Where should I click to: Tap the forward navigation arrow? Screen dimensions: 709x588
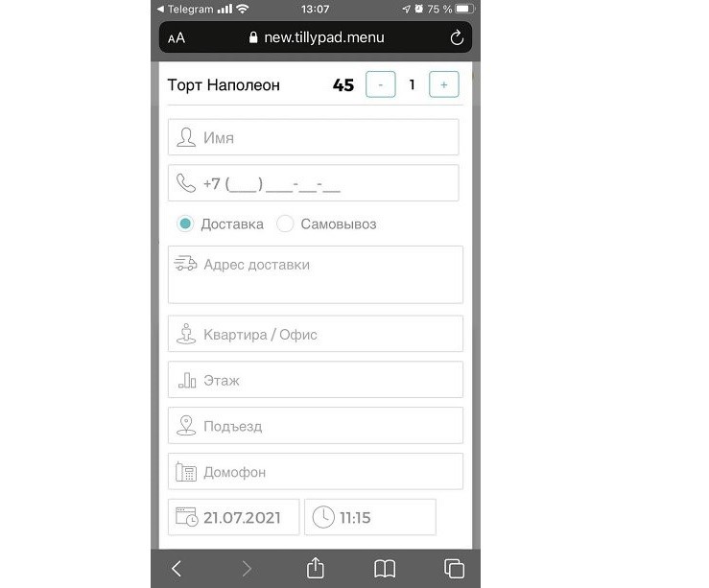[x=247, y=569]
